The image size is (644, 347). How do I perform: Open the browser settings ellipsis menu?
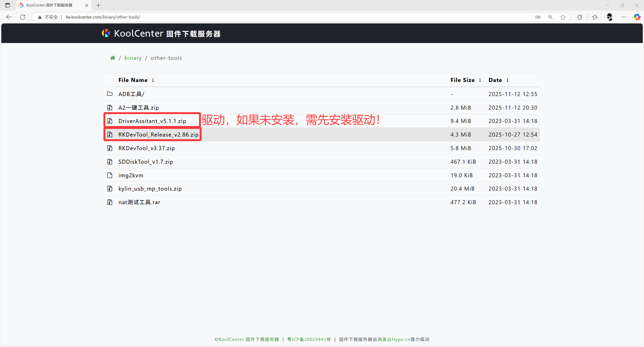tap(624, 17)
